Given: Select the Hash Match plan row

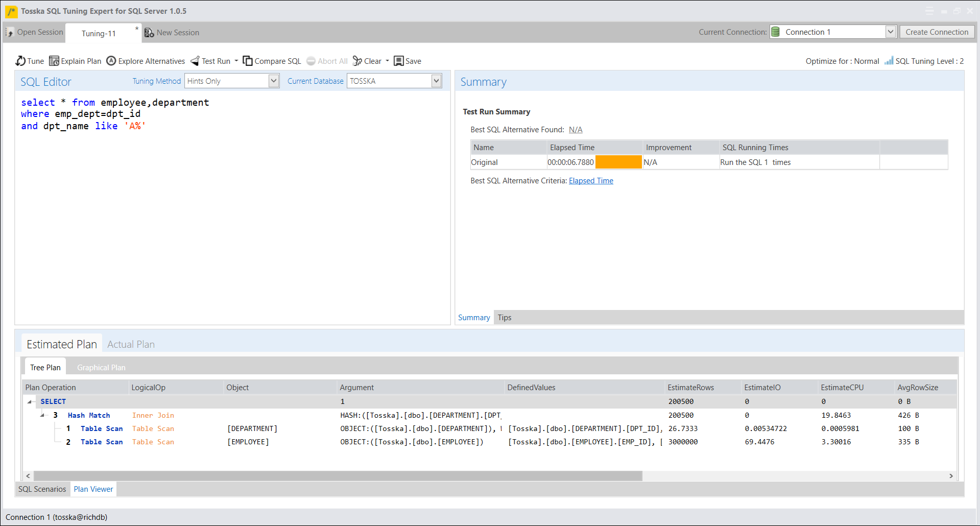Looking at the screenshot, I should (489, 415).
